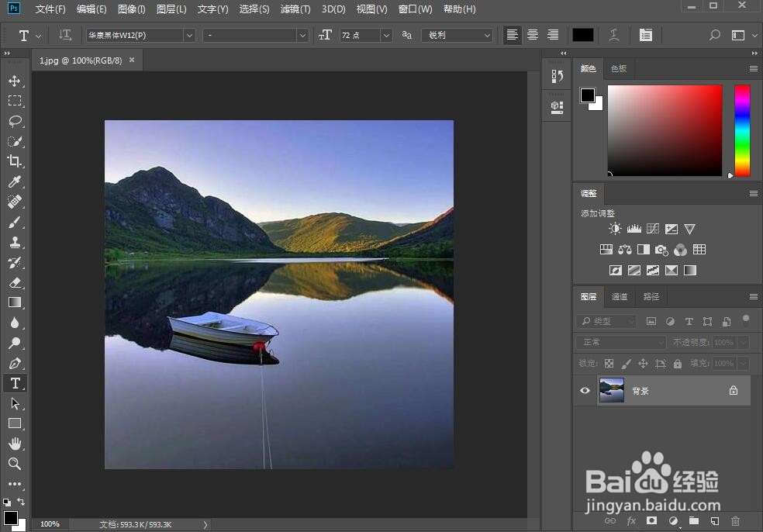
Task: Toggle lock transparent pixels
Action: pos(609,364)
